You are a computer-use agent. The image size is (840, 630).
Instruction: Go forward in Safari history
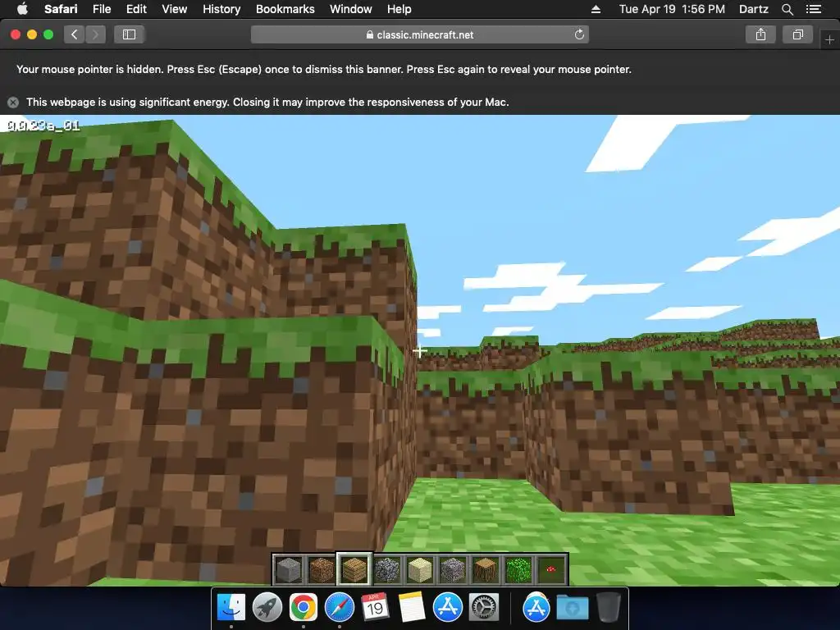tap(95, 34)
